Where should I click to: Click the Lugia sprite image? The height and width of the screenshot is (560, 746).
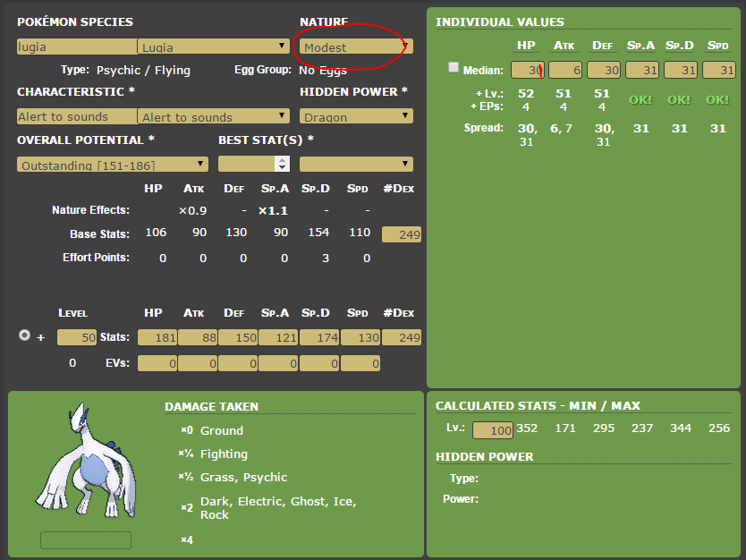click(x=86, y=460)
